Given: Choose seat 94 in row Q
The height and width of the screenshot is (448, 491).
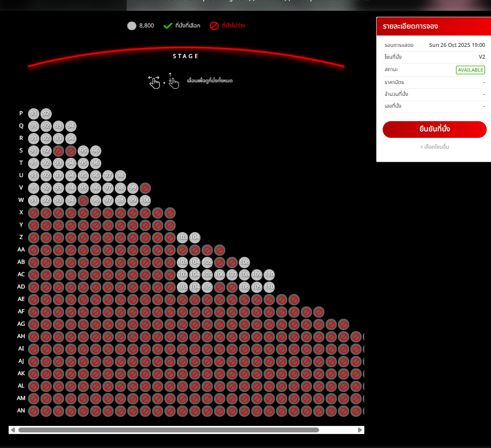Looking at the screenshot, I should 71,126.
